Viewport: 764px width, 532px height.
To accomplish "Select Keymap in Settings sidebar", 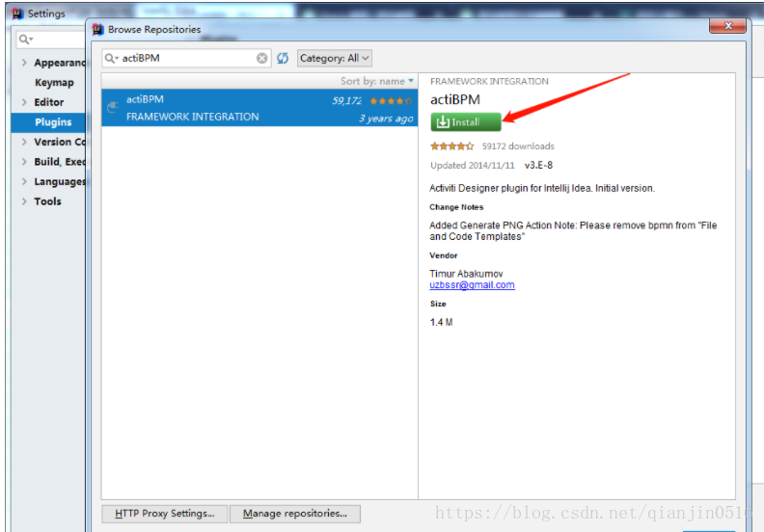I will click(x=54, y=83).
